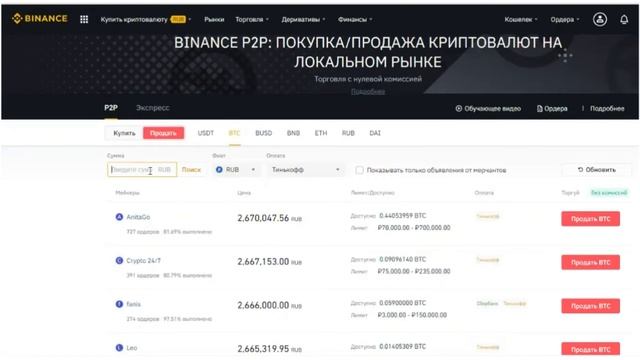Open the Тинькофф payment method dropdown

coord(305,169)
